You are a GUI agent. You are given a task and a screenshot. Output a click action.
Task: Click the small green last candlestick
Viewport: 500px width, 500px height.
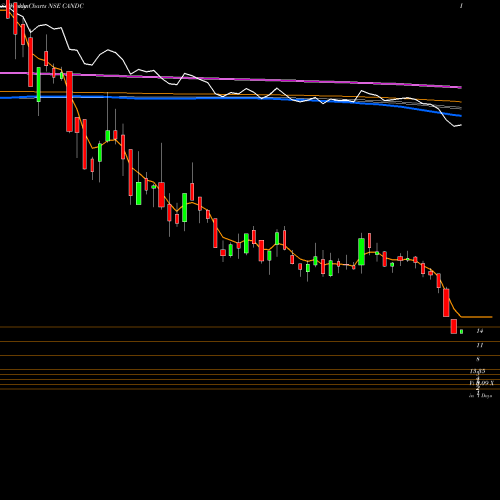462,332
